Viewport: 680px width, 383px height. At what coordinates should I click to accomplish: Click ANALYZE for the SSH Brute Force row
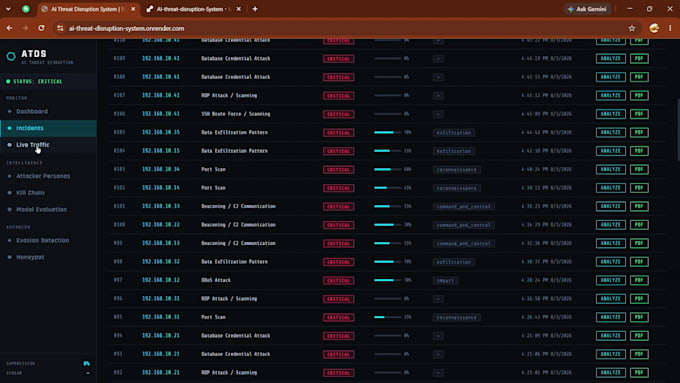[x=611, y=114]
